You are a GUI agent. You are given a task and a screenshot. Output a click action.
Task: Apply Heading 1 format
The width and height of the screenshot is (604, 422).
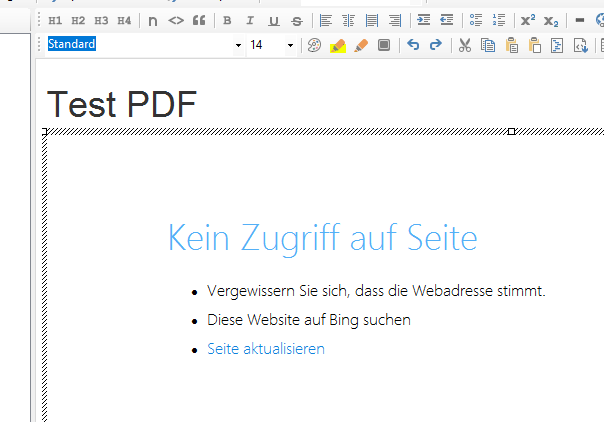click(55, 20)
